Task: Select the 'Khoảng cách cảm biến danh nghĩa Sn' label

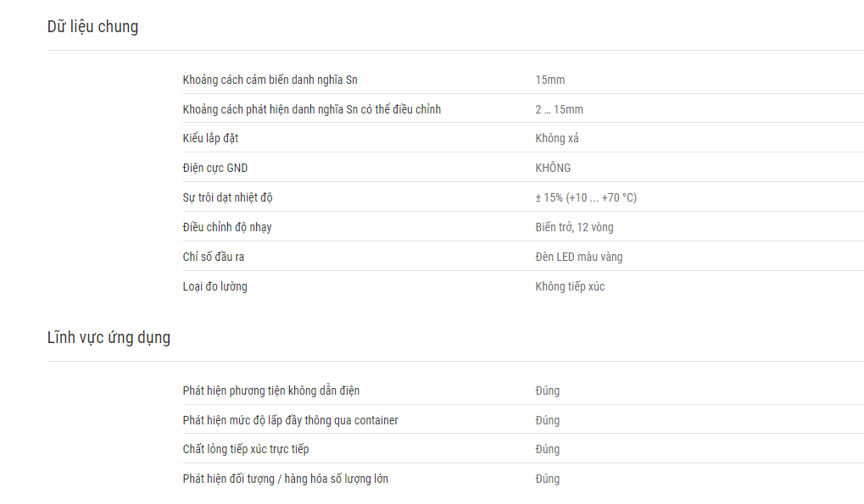Action: pos(270,80)
